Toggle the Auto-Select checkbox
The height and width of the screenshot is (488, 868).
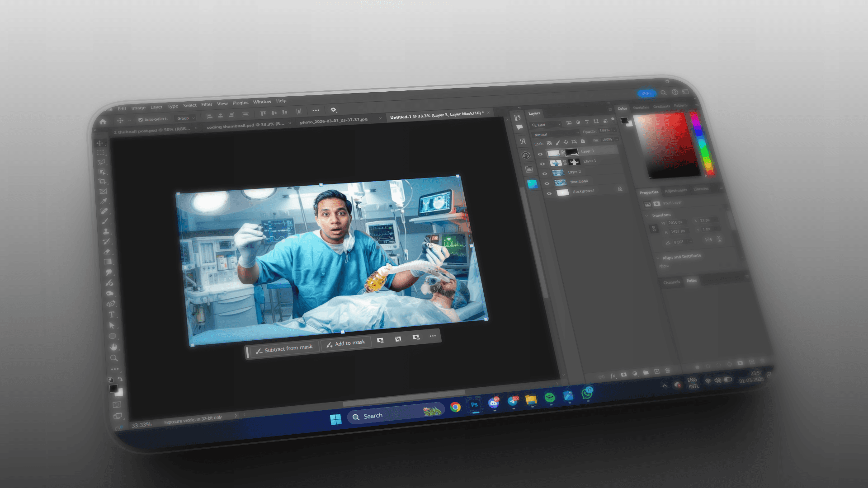tap(140, 120)
